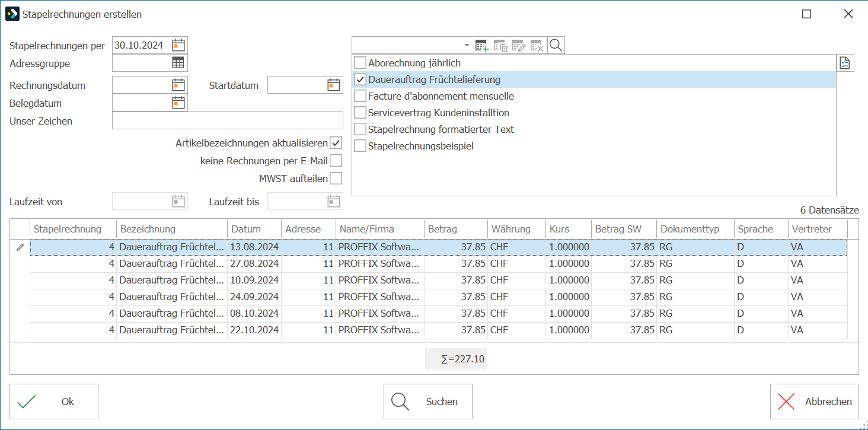
Task: Click the add new filter icon with plus
Action: click(482, 46)
